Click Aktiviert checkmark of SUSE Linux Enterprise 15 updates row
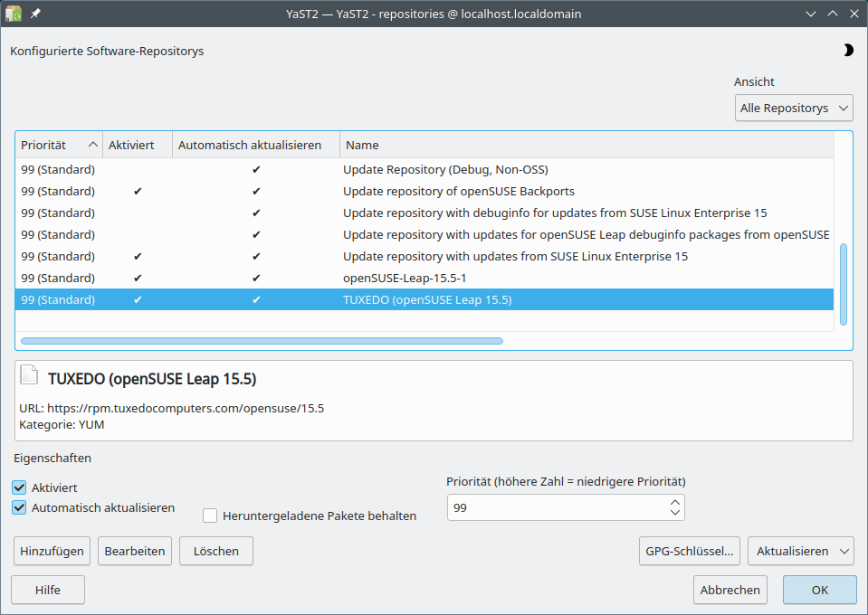This screenshot has width=868, height=615. point(138,256)
